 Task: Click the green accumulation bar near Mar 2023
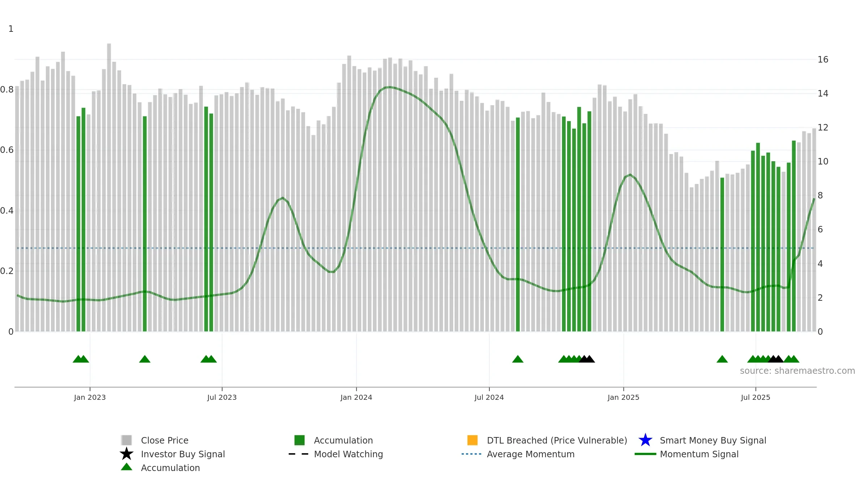point(145,224)
